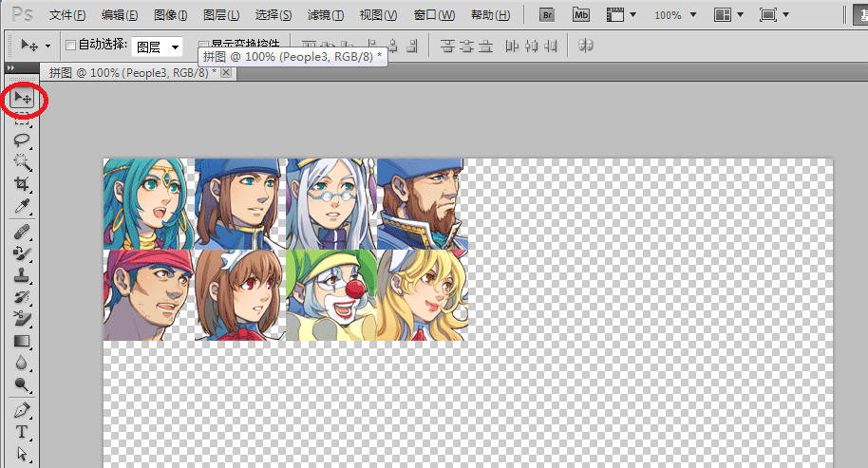Choose the Clone Stamp tool
The height and width of the screenshot is (468, 868).
(x=22, y=275)
